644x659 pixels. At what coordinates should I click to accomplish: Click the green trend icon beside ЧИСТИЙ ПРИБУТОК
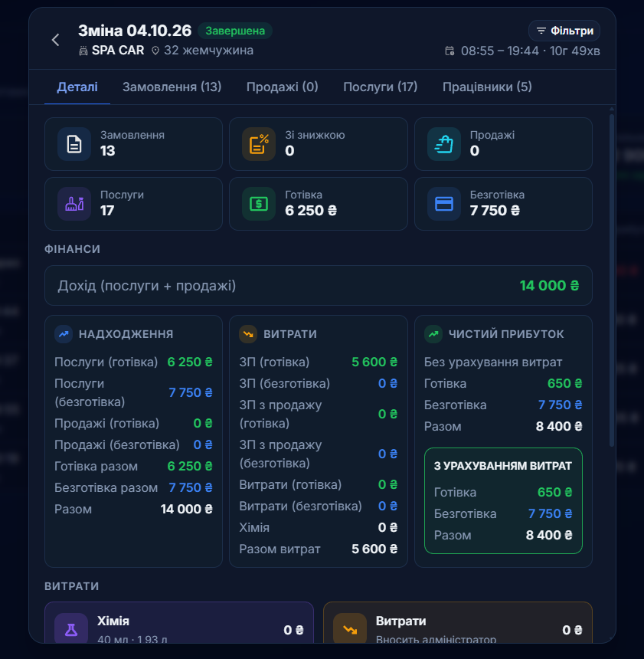click(x=433, y=334)
